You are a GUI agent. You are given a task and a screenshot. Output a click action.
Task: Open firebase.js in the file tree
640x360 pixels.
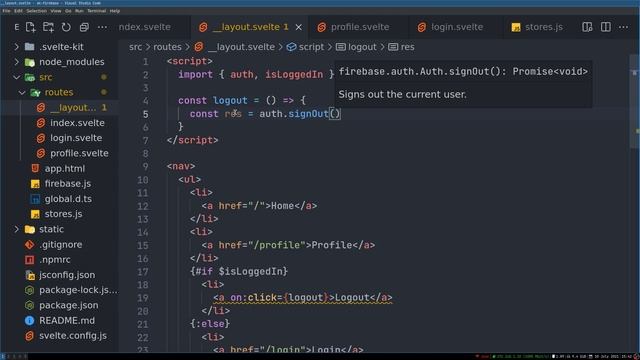point(59,184)
